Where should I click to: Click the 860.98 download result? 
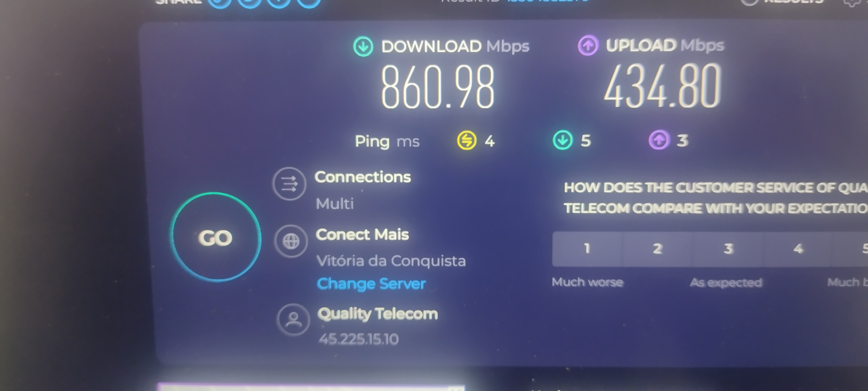[438, 87]
